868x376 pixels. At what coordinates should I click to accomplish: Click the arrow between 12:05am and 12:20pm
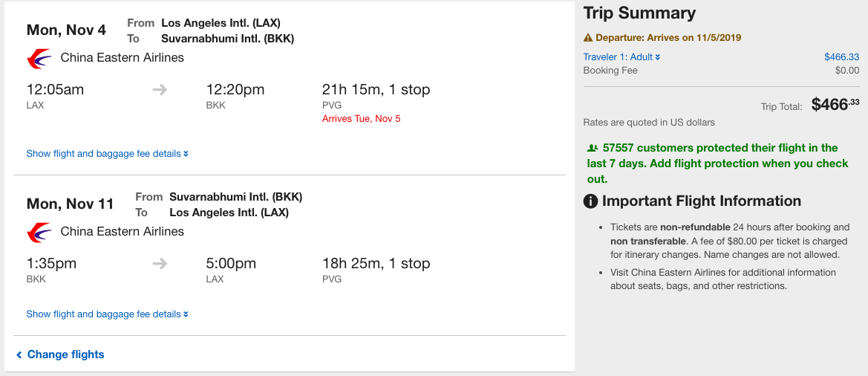tap(160, 90)
